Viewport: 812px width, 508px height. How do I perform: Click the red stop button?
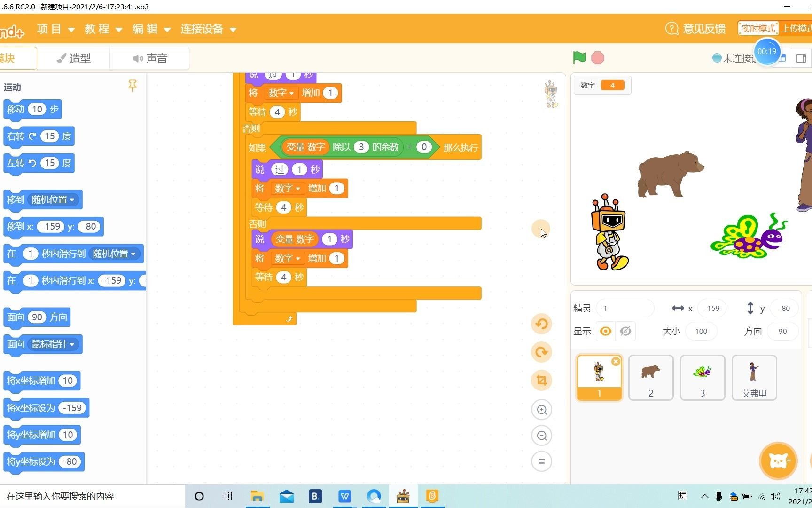tap(597, 57)
